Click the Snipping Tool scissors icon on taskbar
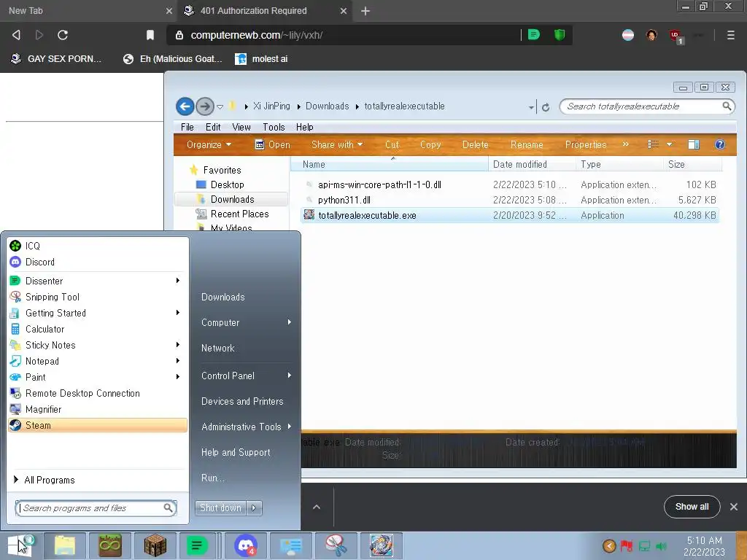Screen dimensions: 747x560 336,545
